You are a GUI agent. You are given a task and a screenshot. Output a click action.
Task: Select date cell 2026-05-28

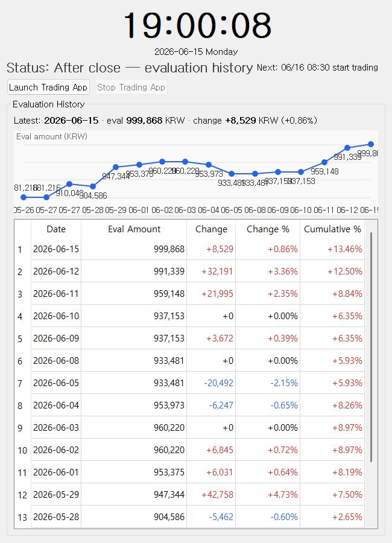pyautogui.click(x=56, y=516)
